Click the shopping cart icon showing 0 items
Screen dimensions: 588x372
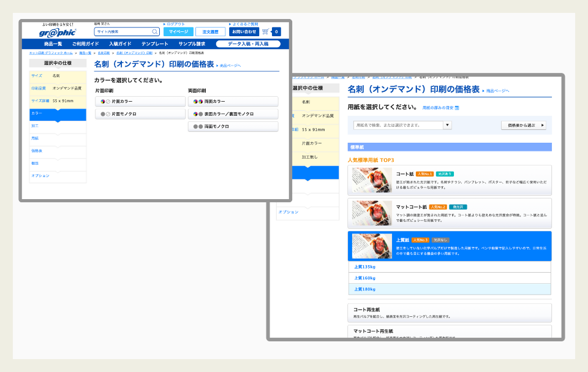265,31
